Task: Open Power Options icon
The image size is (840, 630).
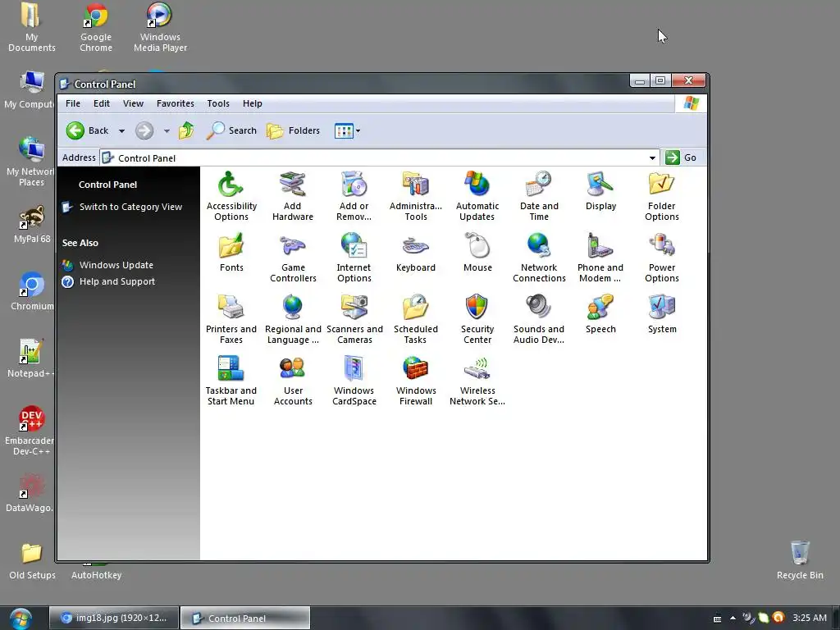Action: [x=662, y=257]
